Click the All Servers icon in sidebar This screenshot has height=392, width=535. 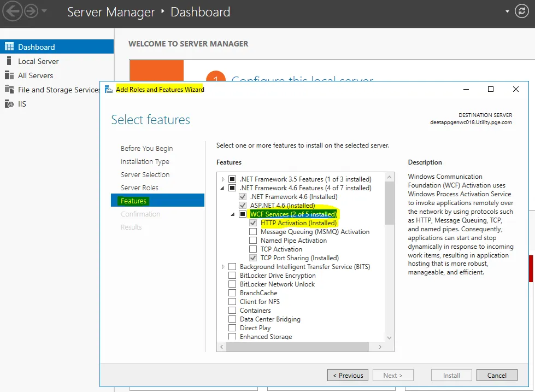click(9, 75)
